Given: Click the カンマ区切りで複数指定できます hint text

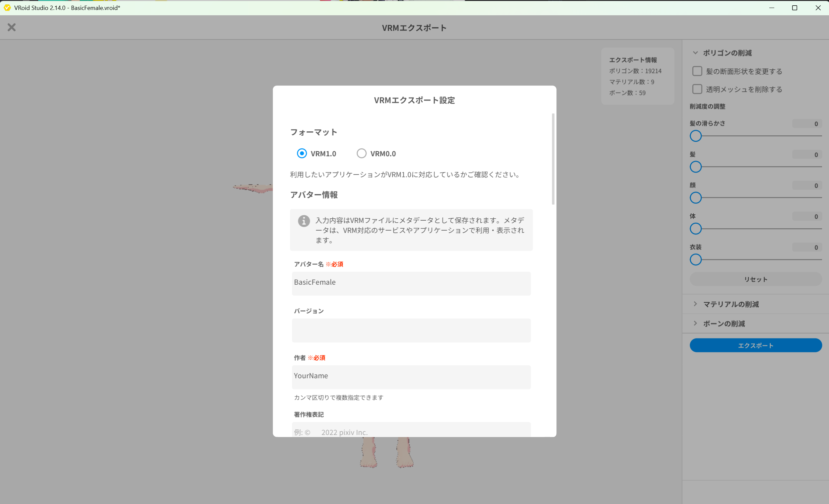Looking at the screenshot, I should point(339,398).
